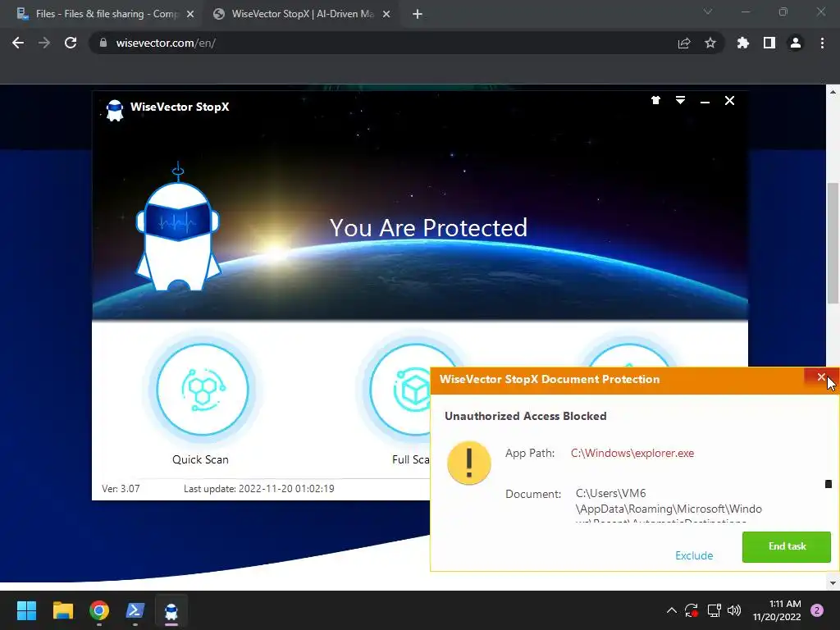The width and height of the screenshot is (840, 630).
Task: Click the yellow warning exclamation icon
Action: click(468, 463)
